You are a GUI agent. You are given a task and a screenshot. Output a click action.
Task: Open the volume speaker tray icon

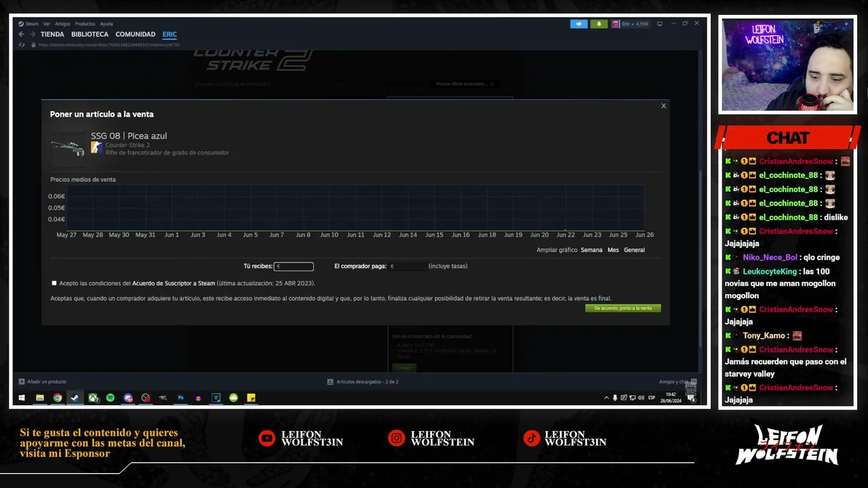(641, 398)
